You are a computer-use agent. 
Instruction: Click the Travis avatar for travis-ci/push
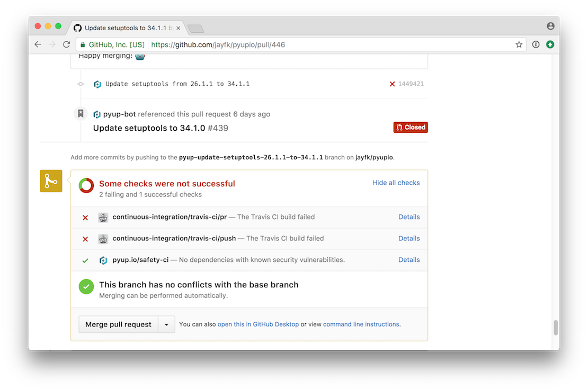(x=103, y=239)
